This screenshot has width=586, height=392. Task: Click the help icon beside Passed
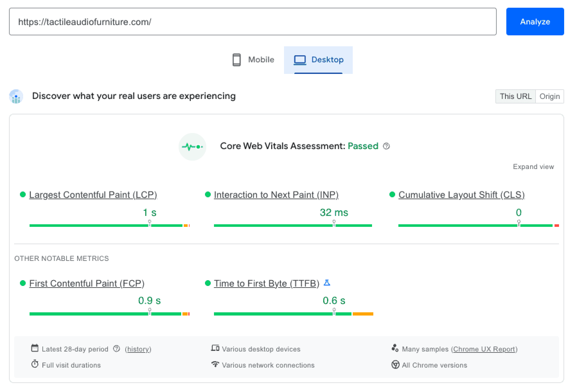386,146
